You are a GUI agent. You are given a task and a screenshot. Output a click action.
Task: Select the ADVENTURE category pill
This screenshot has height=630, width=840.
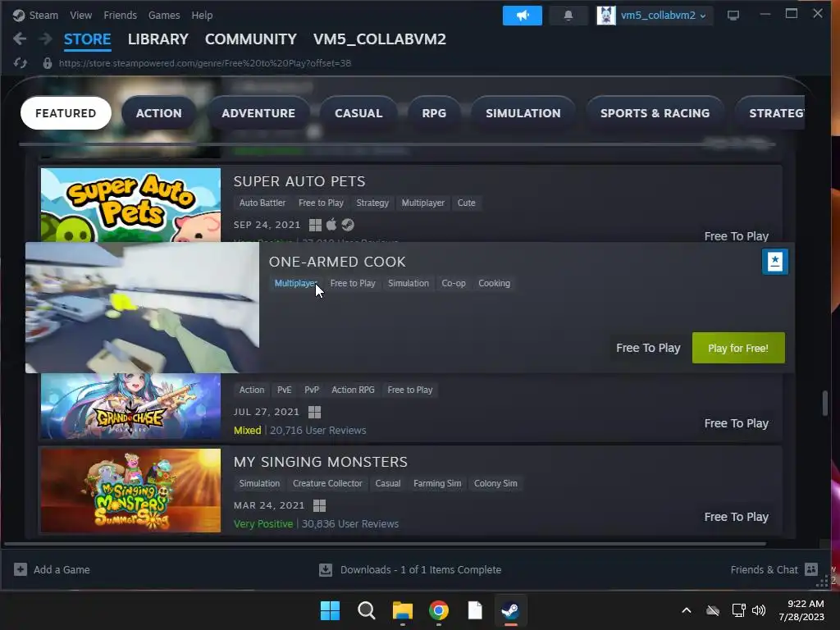(x=258, y=113)
